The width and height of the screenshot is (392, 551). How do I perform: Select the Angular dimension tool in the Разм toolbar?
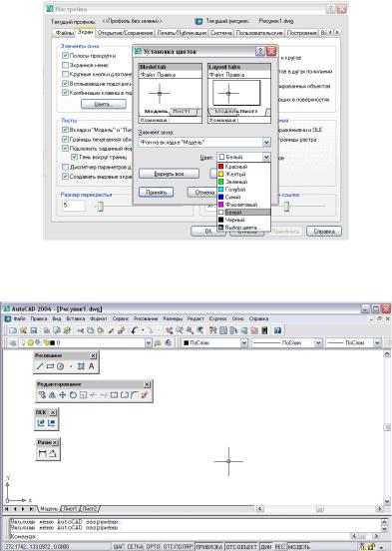[53, 453]
